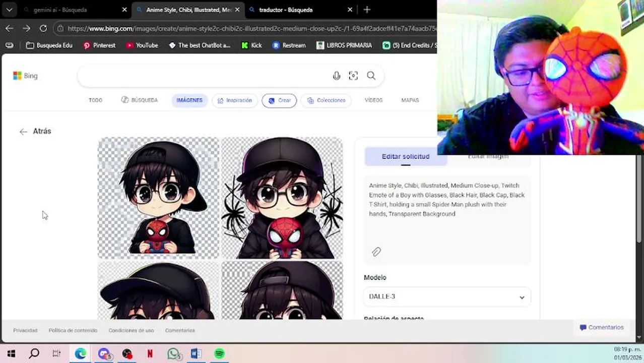
Task: Open Microsoft Word from the taskbar
Action: click(196, 354)
